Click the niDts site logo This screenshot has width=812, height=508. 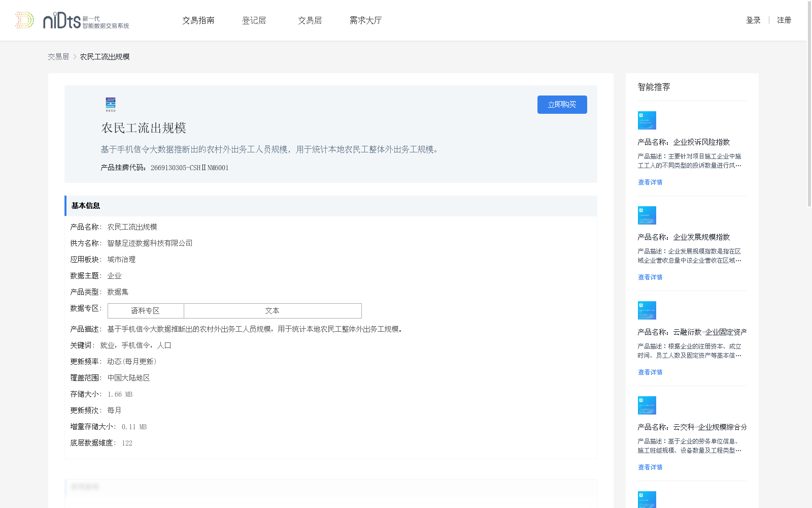tap(72, 20)
